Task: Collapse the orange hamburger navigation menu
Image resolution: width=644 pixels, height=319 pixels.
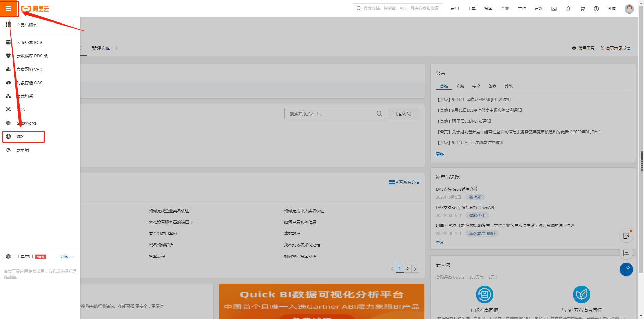Action: [8, 8]
